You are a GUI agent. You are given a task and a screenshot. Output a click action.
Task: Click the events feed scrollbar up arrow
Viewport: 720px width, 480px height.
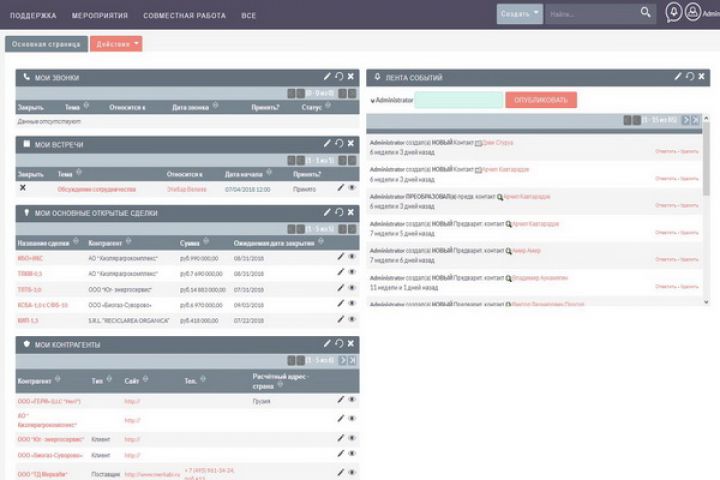(706, 118)
